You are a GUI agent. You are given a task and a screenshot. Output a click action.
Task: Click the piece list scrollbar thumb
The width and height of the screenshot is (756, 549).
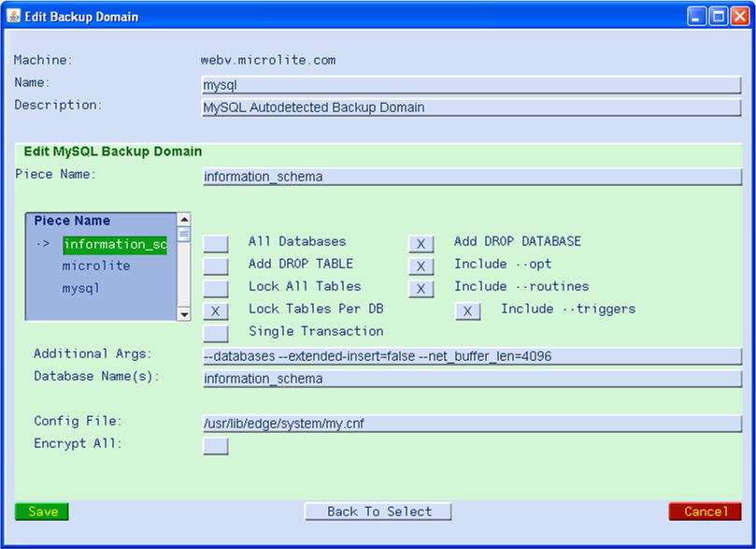click(184, 234)
